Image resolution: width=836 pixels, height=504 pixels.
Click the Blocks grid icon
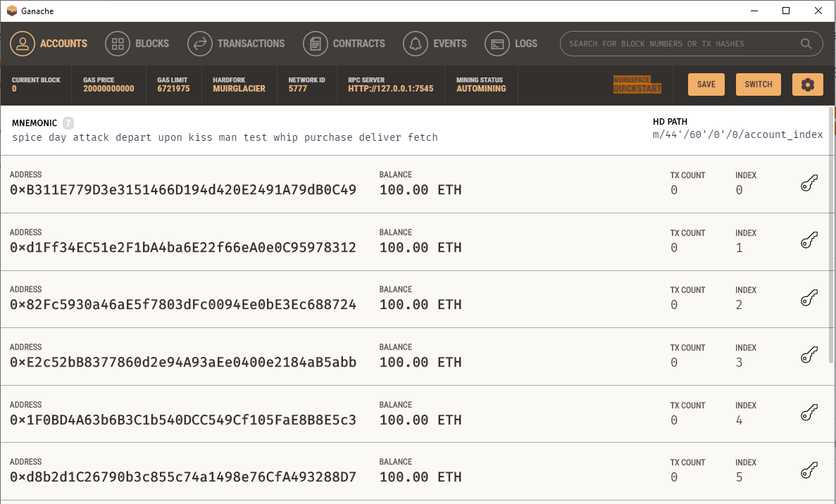tap(118, 44)
